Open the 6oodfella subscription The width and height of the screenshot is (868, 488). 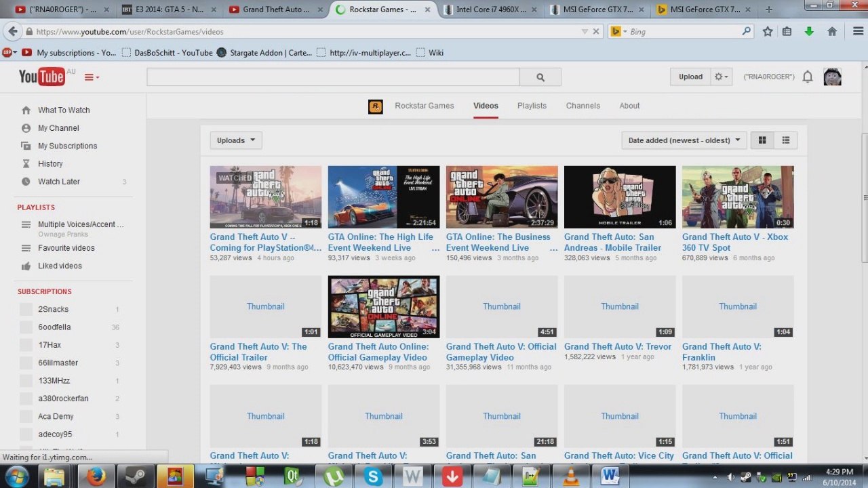[x=54, y=327]
